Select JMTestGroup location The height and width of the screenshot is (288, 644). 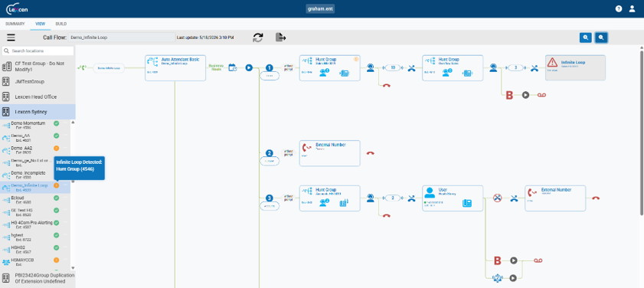point(38,82)
